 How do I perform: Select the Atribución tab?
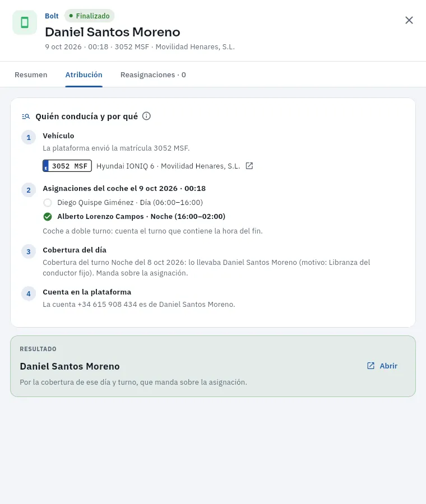[x=84, y=75]
